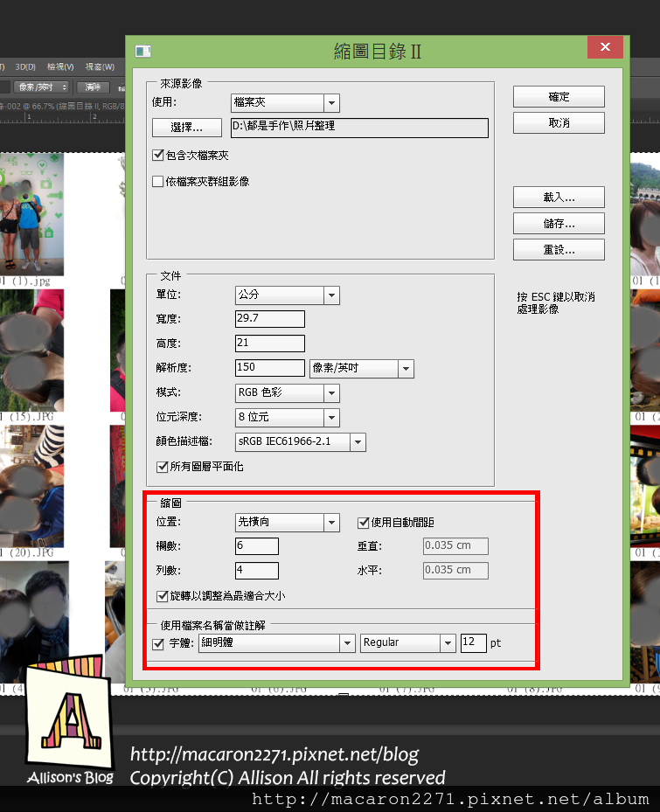Click the source path field
Viewport: 660px width, 812px height.
[x=359, y=128]
